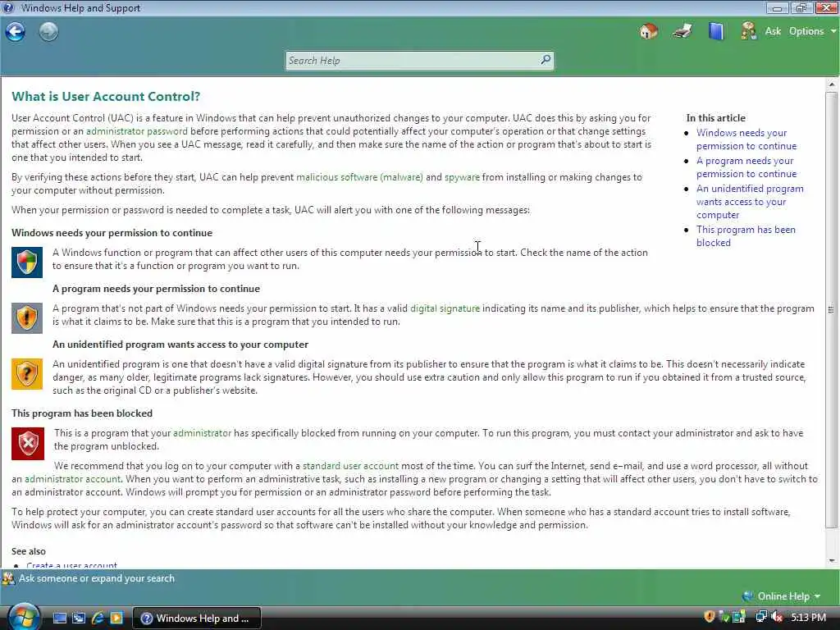Open the administrator password definition link

tap(137, 131)
